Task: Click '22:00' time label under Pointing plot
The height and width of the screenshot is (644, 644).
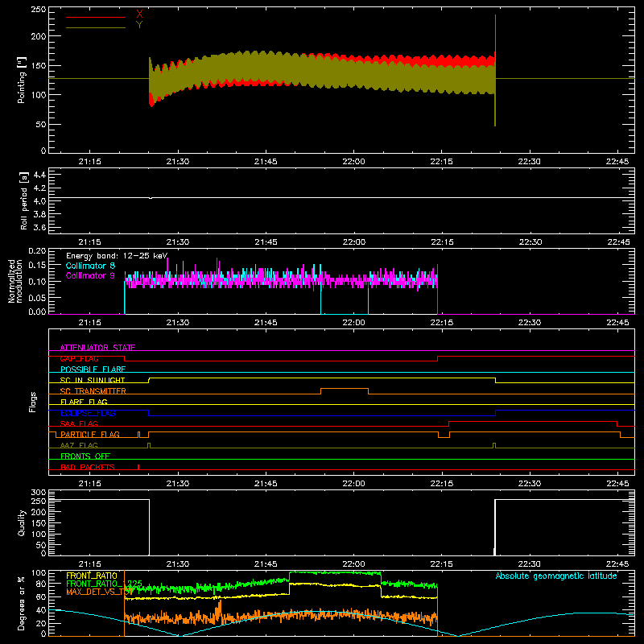Action: click(353, 162)
